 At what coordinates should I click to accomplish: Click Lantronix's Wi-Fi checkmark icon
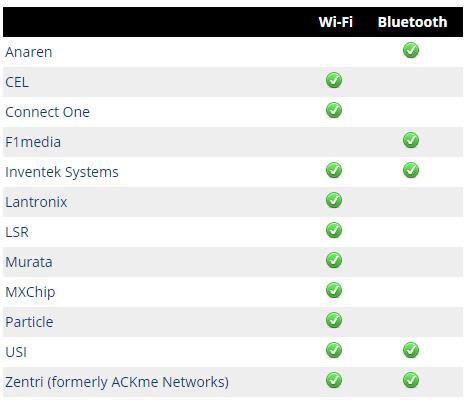pyautogui.click(x=334, y=200)
